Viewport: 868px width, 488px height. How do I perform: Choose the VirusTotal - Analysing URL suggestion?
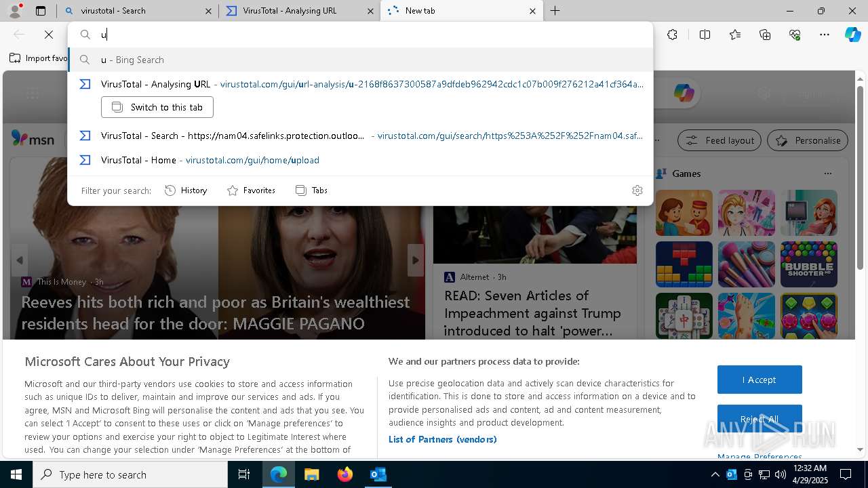360,84
